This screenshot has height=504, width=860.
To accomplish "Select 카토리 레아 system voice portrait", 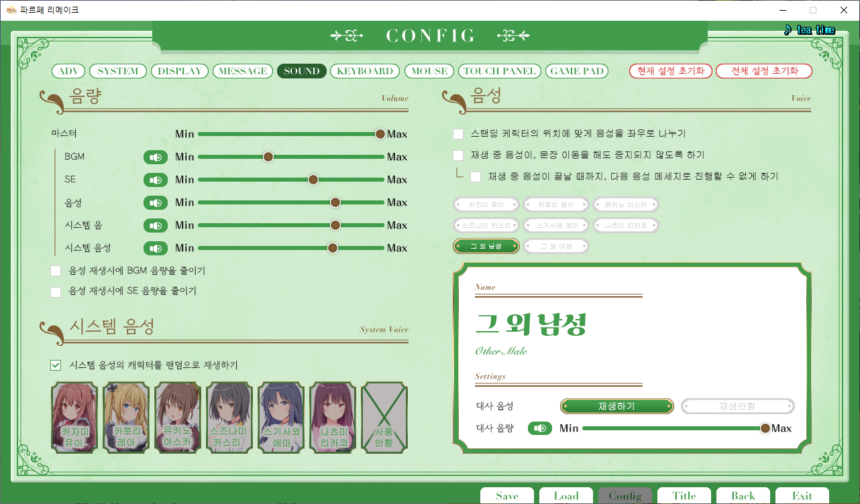I will [127, 418].
